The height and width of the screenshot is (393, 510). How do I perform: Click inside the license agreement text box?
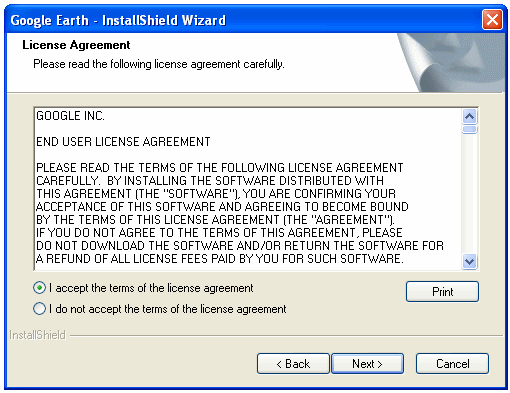coord(248,189)
